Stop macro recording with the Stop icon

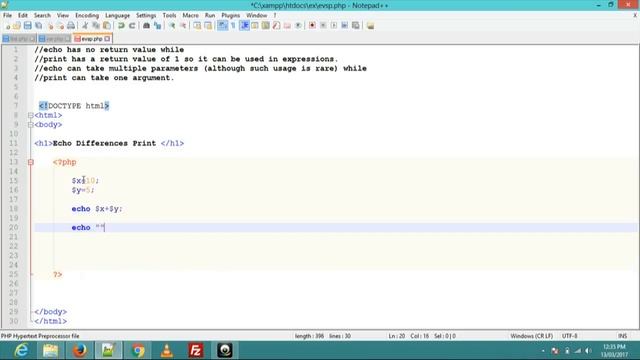323,26
